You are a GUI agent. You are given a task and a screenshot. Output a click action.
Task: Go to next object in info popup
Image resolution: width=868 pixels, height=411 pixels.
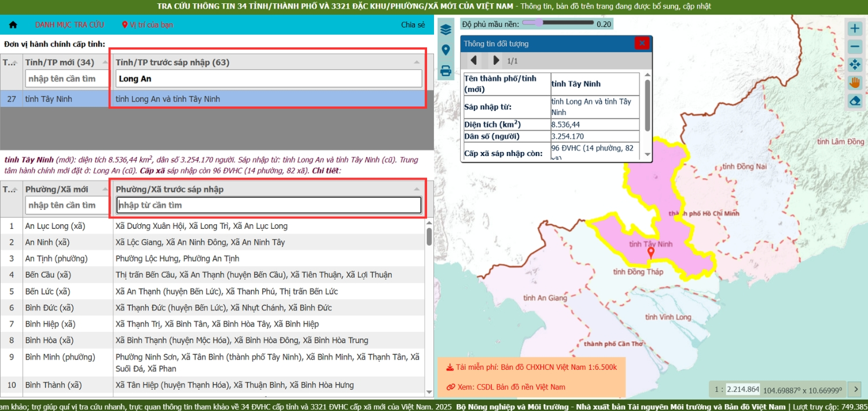coord(495,60)
